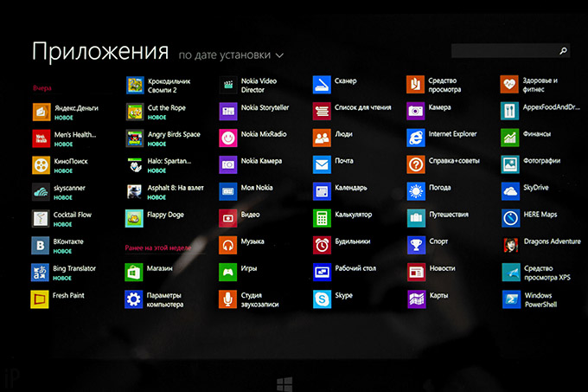This screenshot has height=392, width=588.
Task: Select the 'Вчера' group header
Action: point(42,88)
